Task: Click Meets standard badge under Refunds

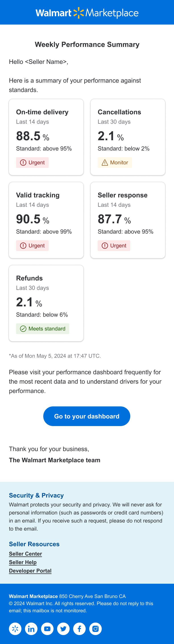Action: (43, 328)
